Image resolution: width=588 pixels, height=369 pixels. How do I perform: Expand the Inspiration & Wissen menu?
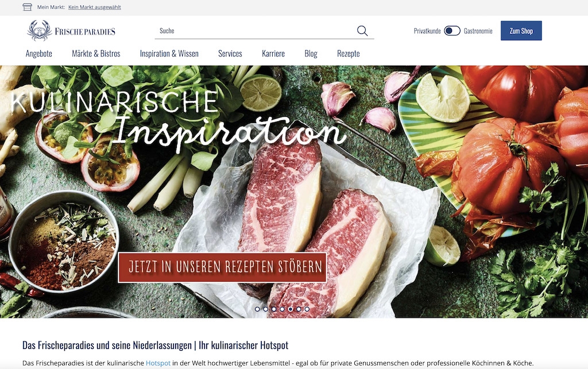pyautogui.click(x=169, y=53)
